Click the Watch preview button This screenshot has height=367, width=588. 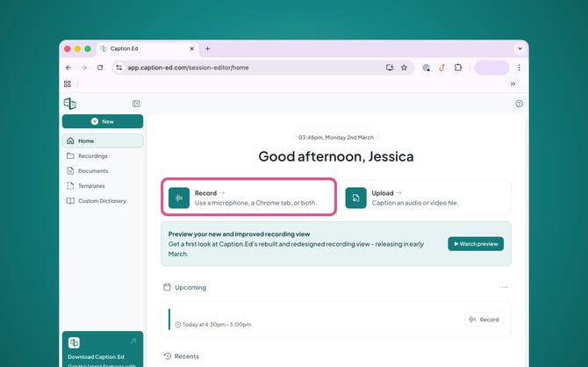pos(475,244)
